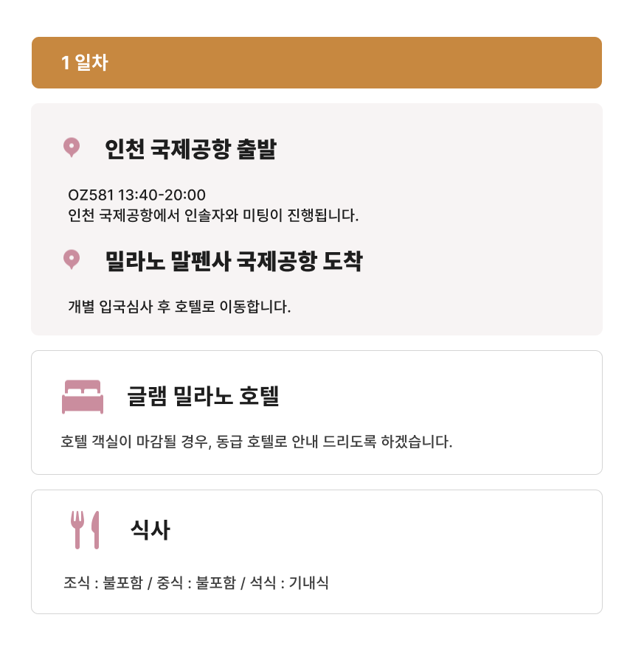Image resolution: width=644 pixels, height=651 pixels.
Task: Select the 동급 호텔로 안내 드리도록 하겠습니다 text
Action: (334, 442)
